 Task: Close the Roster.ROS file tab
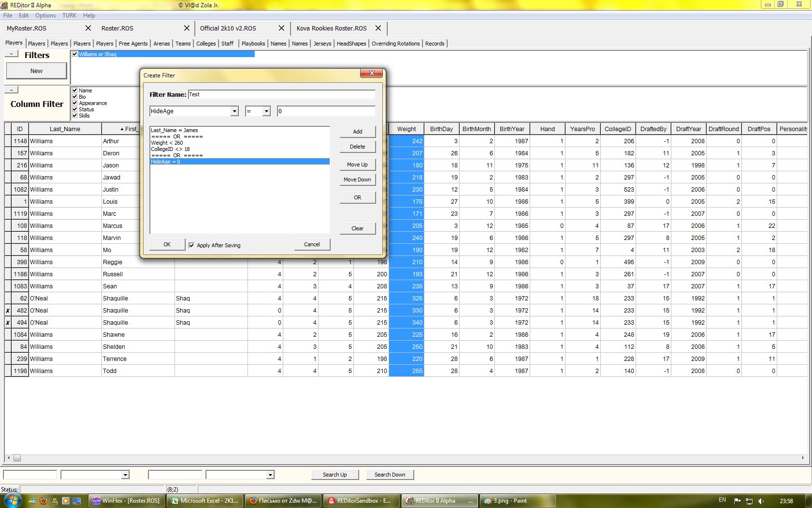tap(187, 28)
